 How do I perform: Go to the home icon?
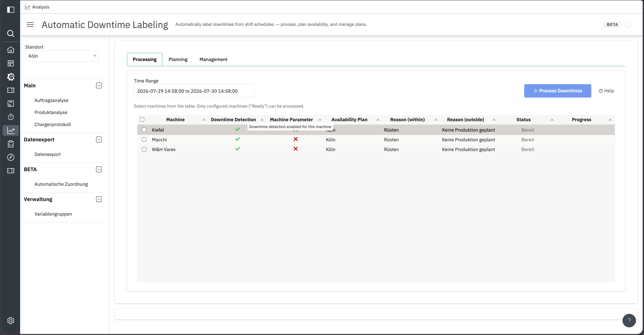tap(11, 50)
